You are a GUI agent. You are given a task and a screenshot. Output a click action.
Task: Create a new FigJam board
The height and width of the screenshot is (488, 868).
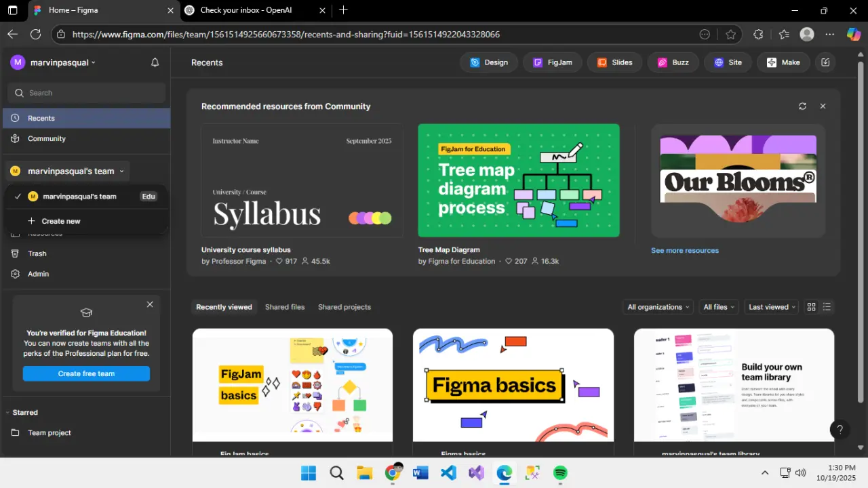553,62
